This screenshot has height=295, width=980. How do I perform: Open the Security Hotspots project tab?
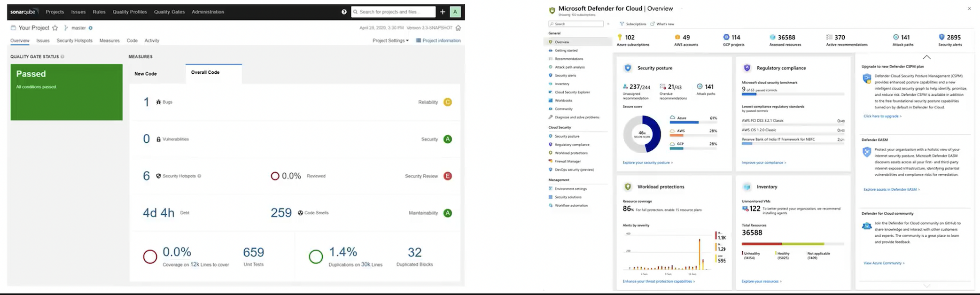click(x=74, y=41)
